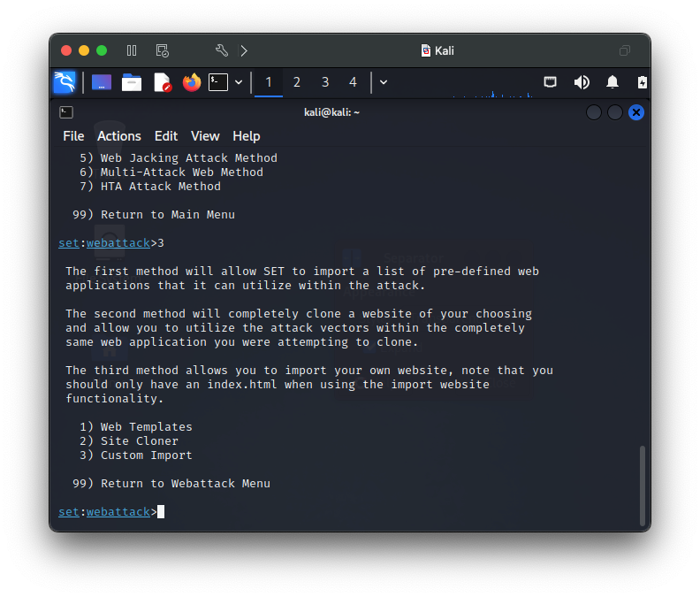Click '6) Multi-Attack Web Method' line
Viewport: 700px width, 597px height.
pos(171,172)
